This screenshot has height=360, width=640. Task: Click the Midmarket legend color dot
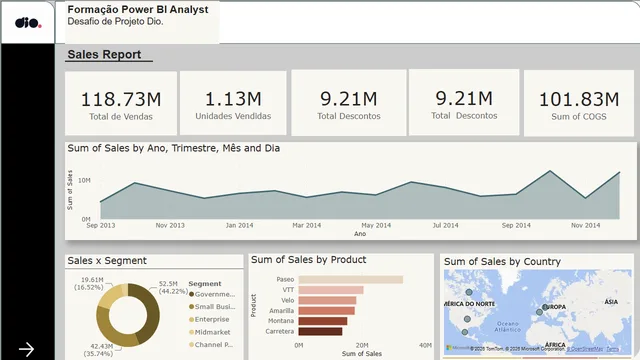tap(191, 332)
